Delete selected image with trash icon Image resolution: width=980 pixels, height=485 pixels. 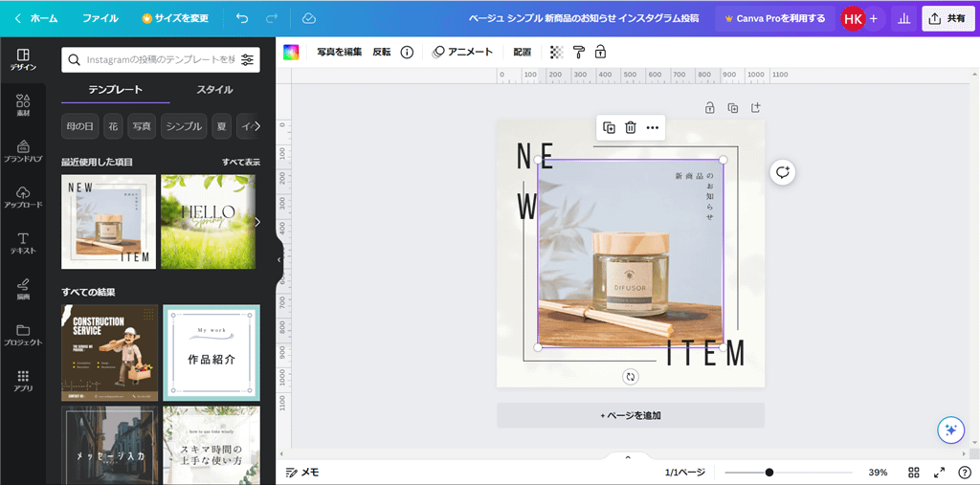click(631, 127)
